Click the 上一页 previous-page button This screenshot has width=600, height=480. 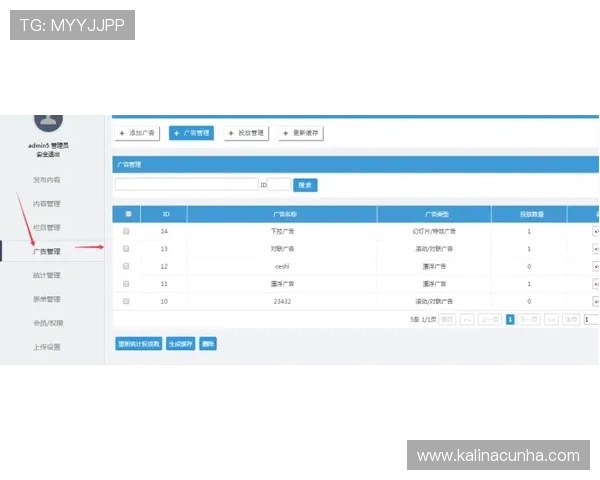coord(490,319)
